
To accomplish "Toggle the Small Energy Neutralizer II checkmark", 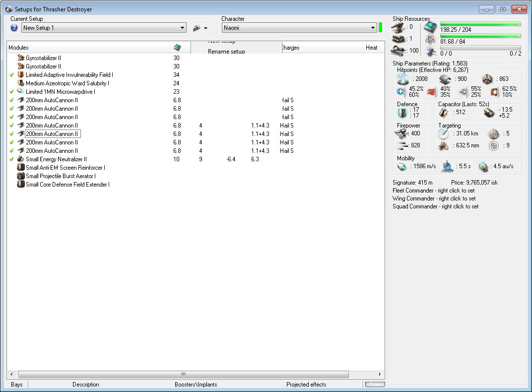I will [11, 159].
